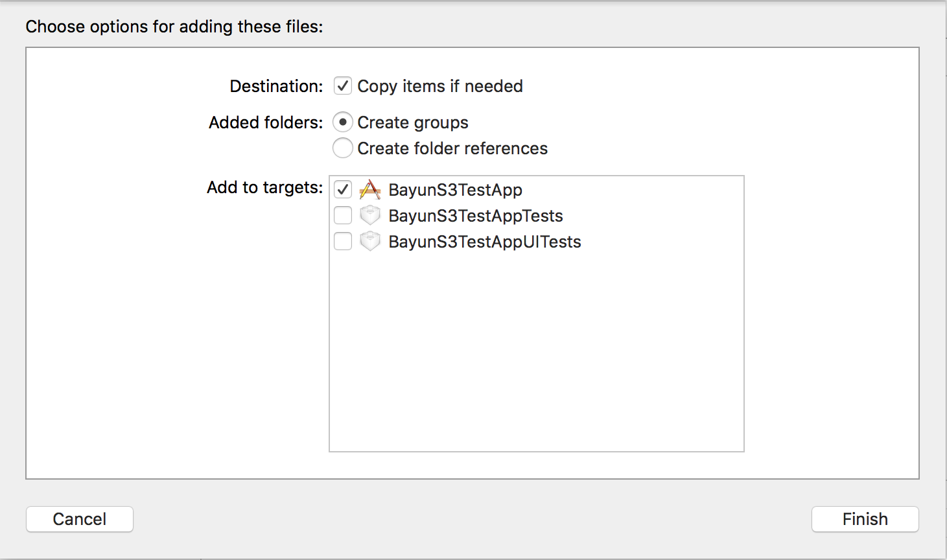Select the BayunS3TestAppUITests row name
Image resolution: width=947 pixels, height=560 pixels.
[x=484, y=242]
